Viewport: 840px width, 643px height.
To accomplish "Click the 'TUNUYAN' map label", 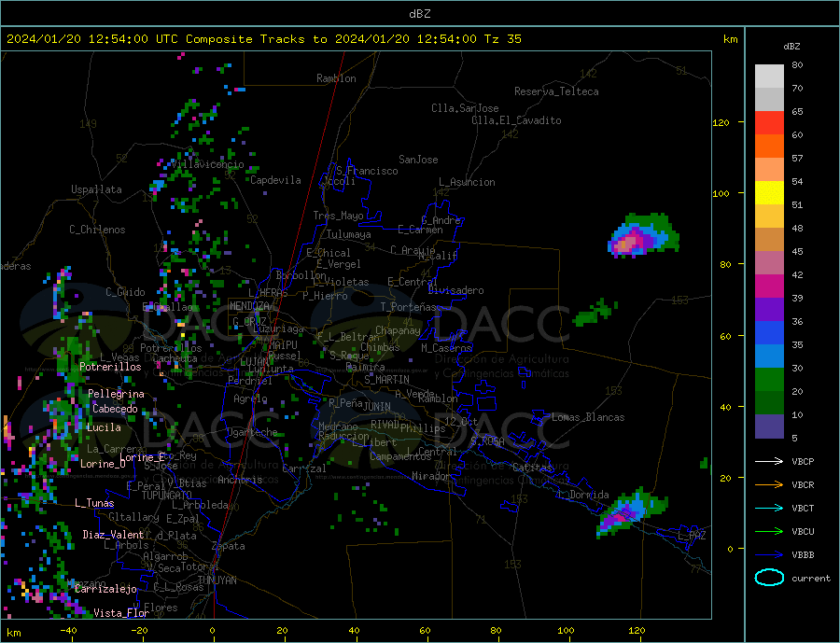I will point(217,580).
